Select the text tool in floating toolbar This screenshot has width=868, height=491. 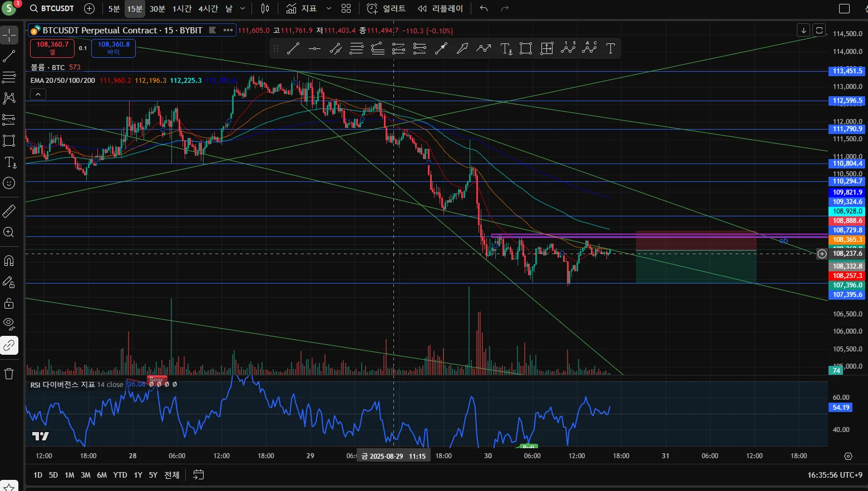610,48
